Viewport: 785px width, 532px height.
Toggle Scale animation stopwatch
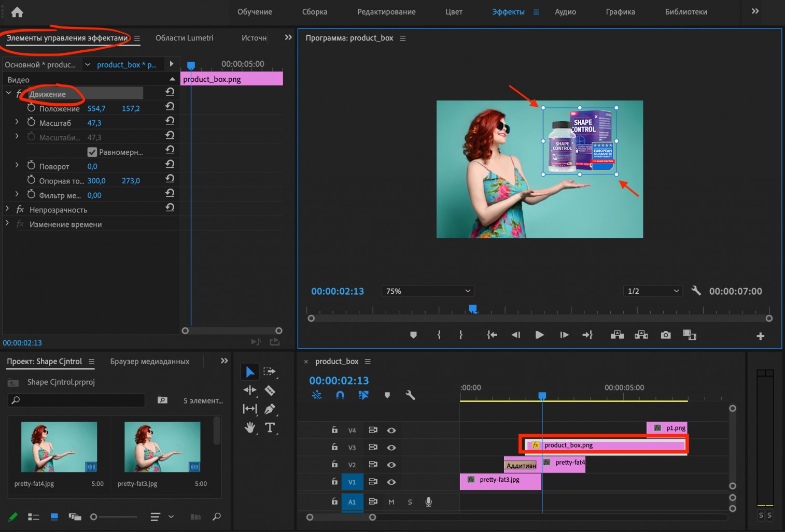[x=31, y=122]
